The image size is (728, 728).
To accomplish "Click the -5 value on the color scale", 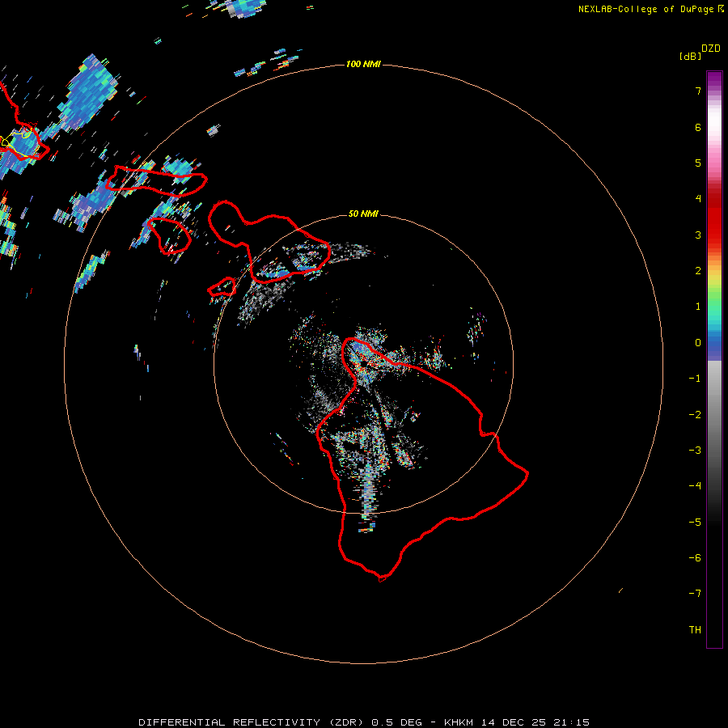I will point(695,523).
